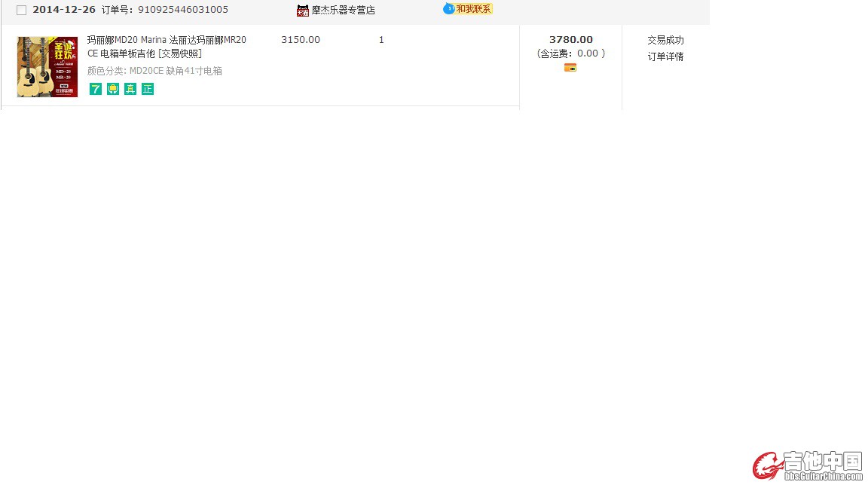
Task: Open the 玛丽娜MD20 Marina product title link
Action: point(167,47)
